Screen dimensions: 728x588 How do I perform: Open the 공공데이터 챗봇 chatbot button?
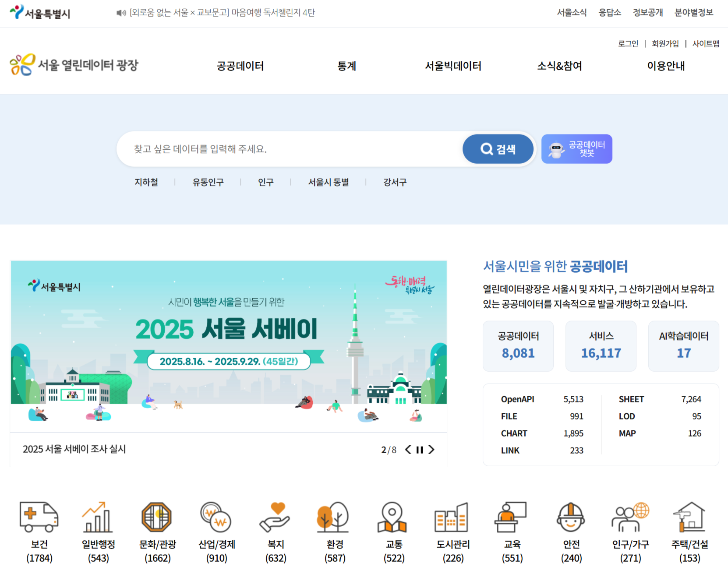[576, 149]
